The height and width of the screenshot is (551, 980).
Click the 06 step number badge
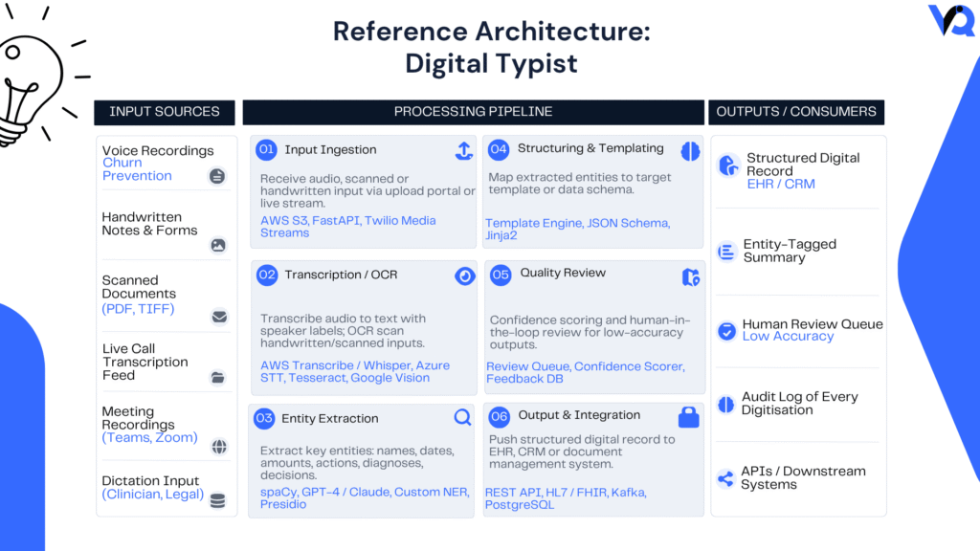[x=499, y=417]
